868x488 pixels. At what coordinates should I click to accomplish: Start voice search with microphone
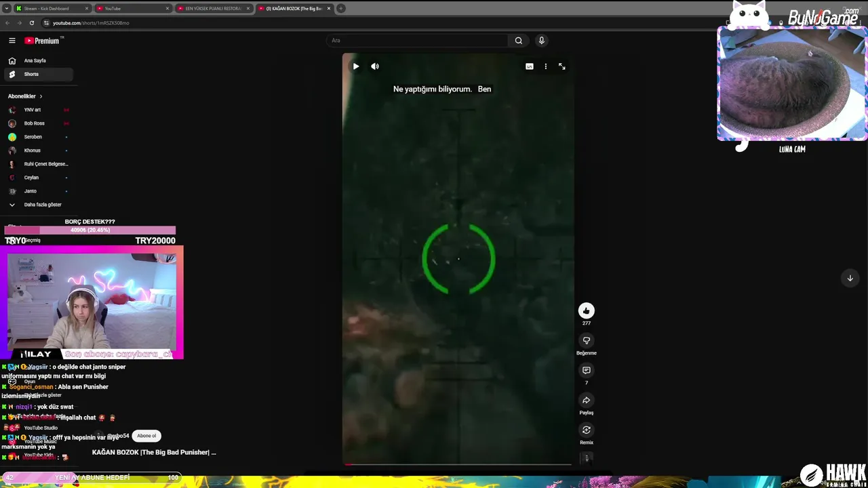541,41
